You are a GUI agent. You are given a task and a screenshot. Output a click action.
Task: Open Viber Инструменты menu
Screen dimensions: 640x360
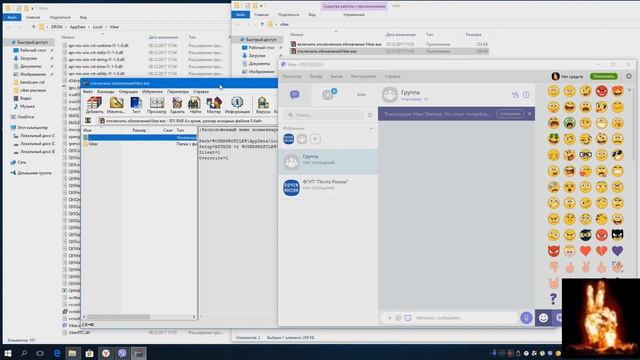(363, 76)
